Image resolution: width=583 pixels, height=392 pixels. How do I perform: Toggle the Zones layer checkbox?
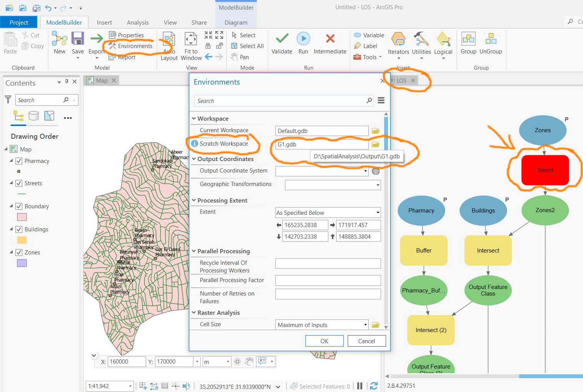(19, 252)
